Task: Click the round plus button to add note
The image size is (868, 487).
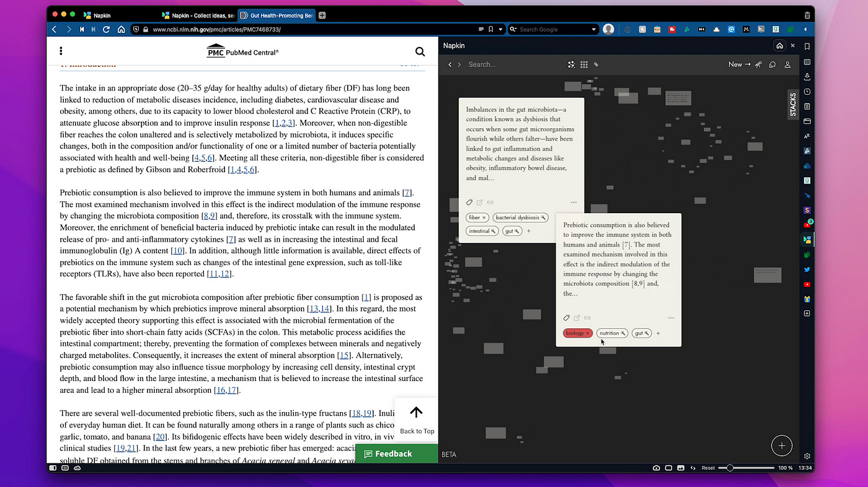Action: pyautogui.click(x=781, y=445)
